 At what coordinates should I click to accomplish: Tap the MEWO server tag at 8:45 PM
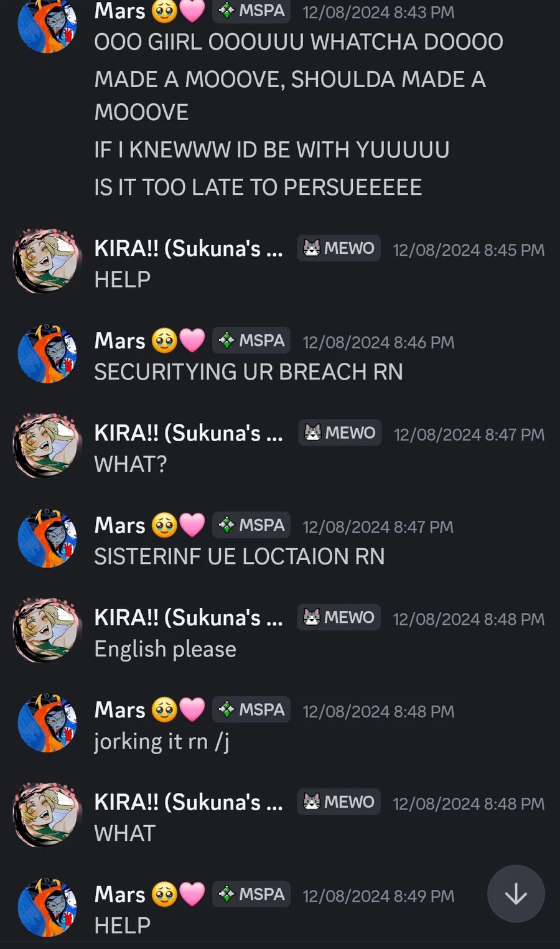(338, 248)
